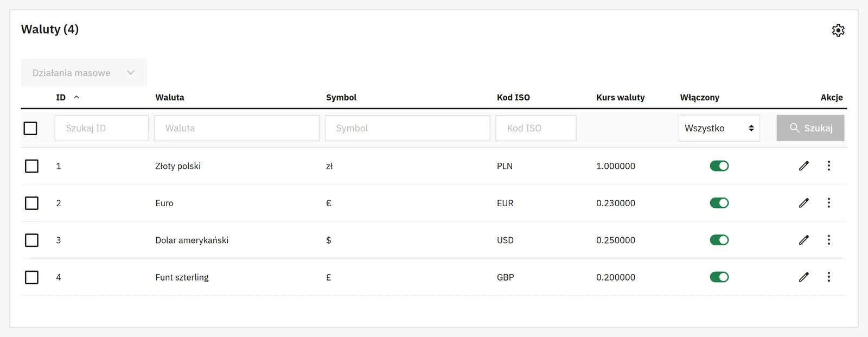The width and height of the screenshot is (868, 337).
Task: Click the exchange rate 0.250000
Action: coord(616,240)
